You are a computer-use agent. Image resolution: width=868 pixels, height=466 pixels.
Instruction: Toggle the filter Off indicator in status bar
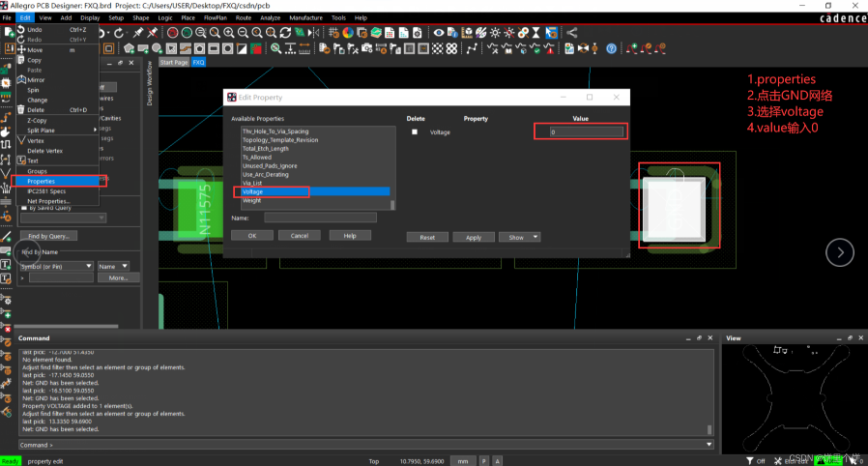point(756,461)
